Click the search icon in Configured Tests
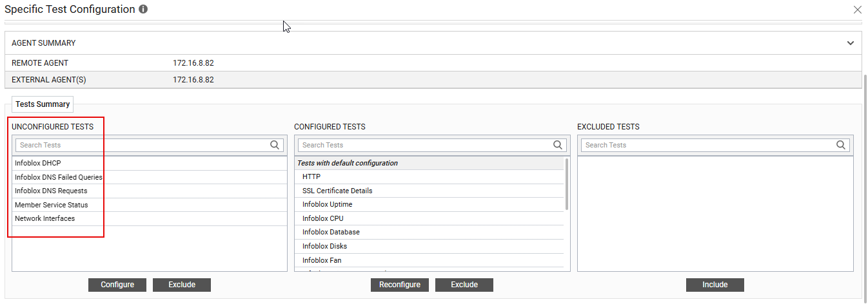This screenshot has width=868, height=304. pos(558,145)
